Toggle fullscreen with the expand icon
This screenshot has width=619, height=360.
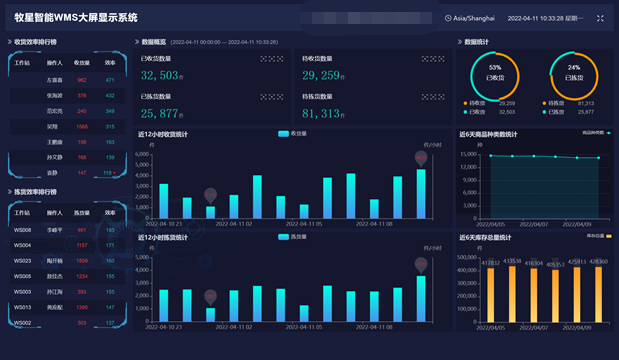[x=600, y=18]
